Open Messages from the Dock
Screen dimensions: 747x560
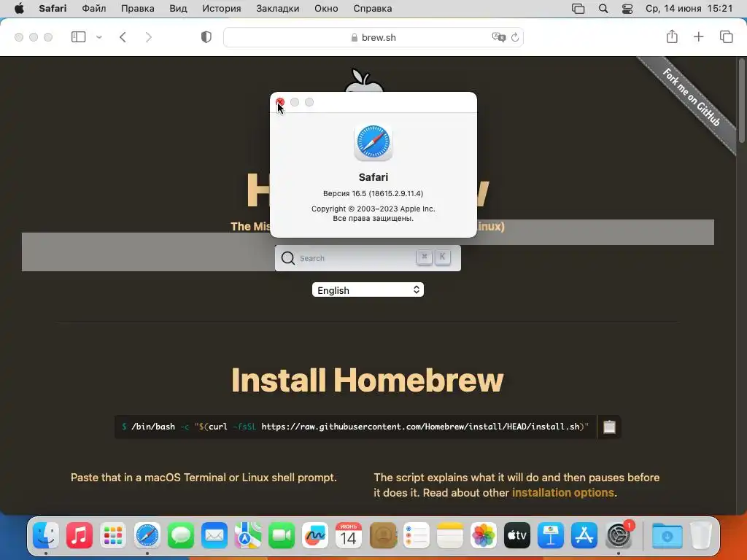pyautogui.click(x=181, y=535)
